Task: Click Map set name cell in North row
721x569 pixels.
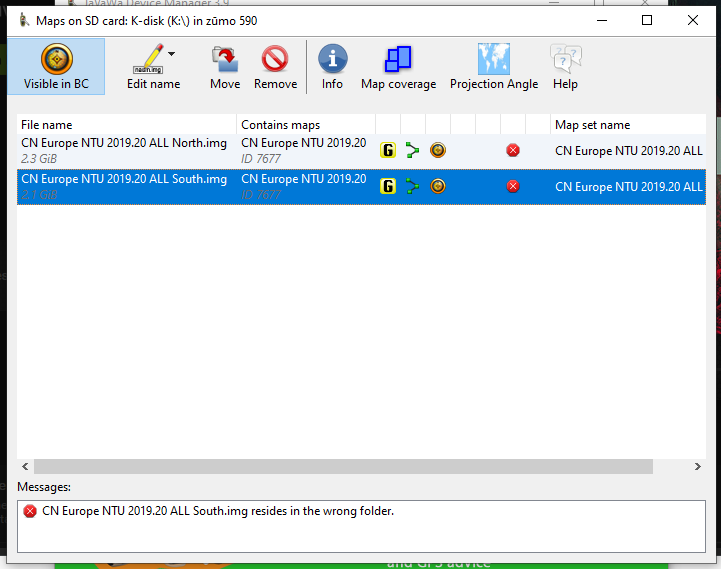Action: [629, 151]
